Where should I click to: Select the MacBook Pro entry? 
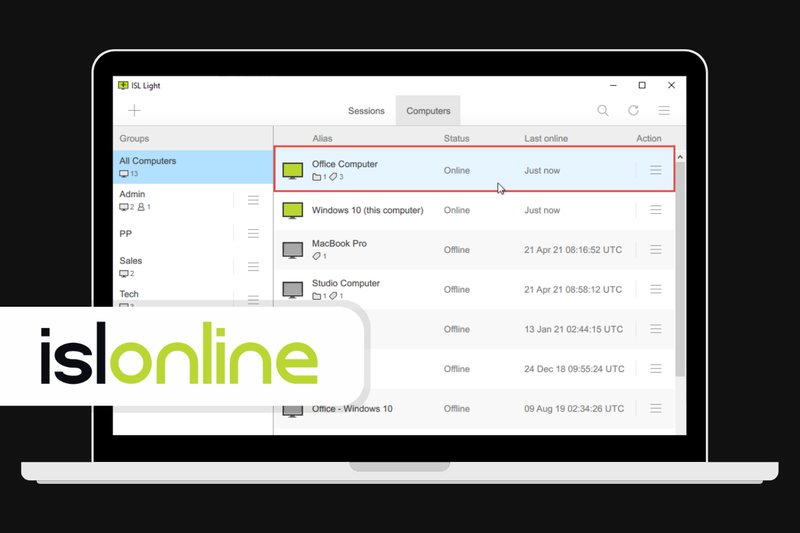[x=474, y=249]
